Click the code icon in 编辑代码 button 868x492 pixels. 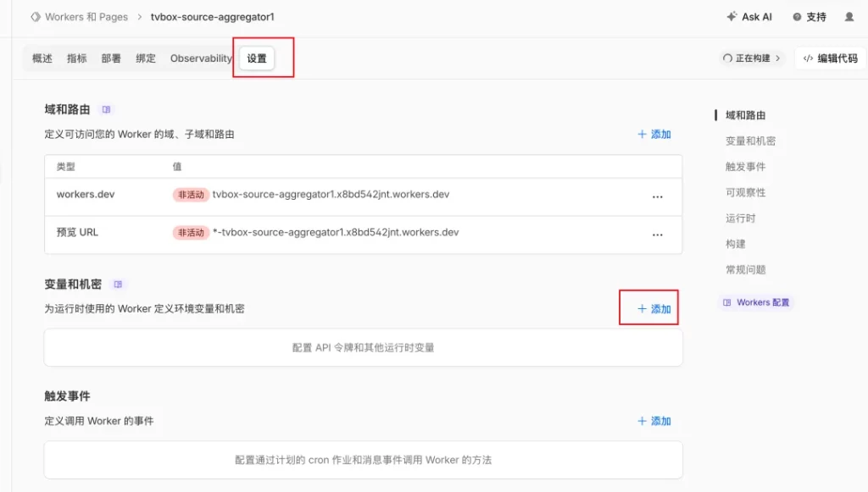(x=808, y=58)
